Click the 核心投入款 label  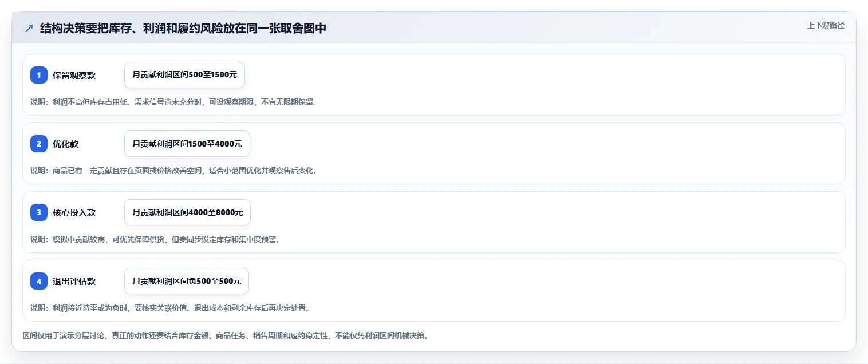point(74,212)
